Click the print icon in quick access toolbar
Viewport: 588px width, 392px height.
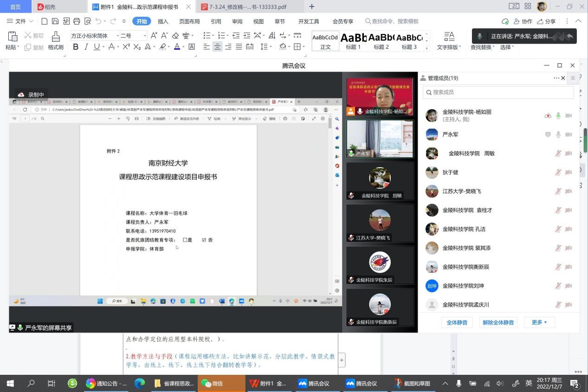coord(77,21)
